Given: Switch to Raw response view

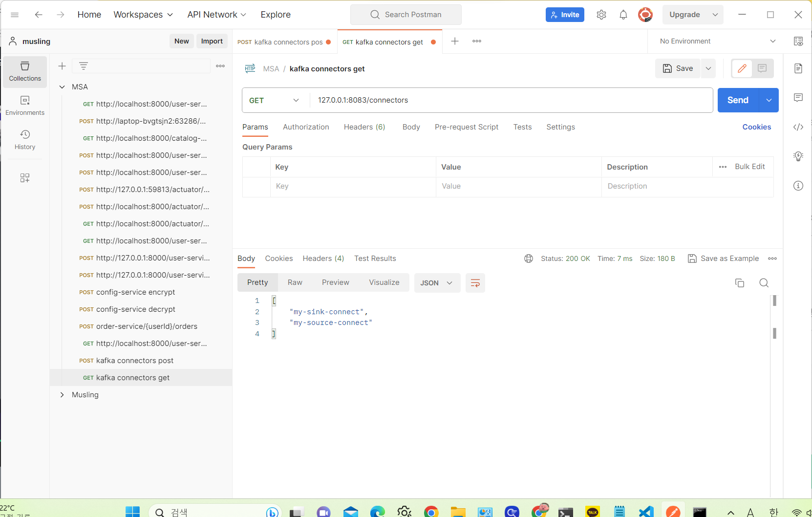Looking at the screenshot, I should tap(295, 282).
